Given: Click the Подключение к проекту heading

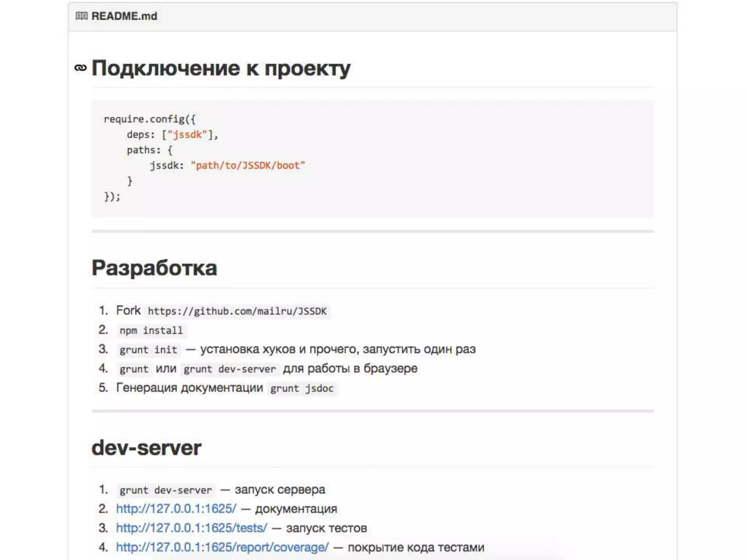Looking at the screenshot, I should click(x=221, y=68).
